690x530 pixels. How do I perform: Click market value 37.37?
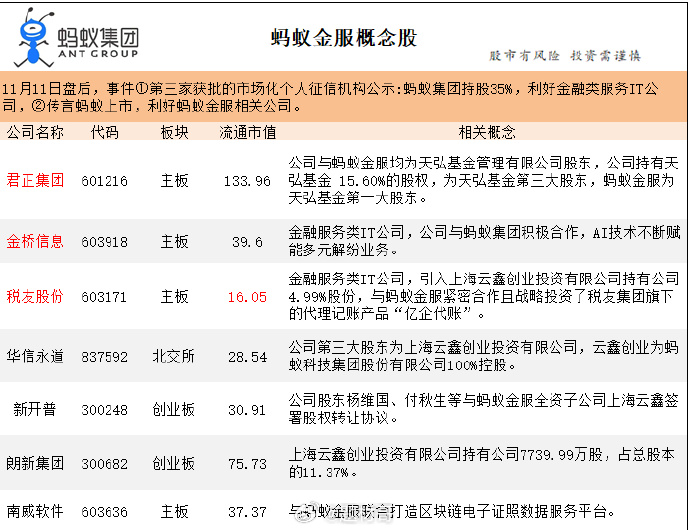coord(247,512)
